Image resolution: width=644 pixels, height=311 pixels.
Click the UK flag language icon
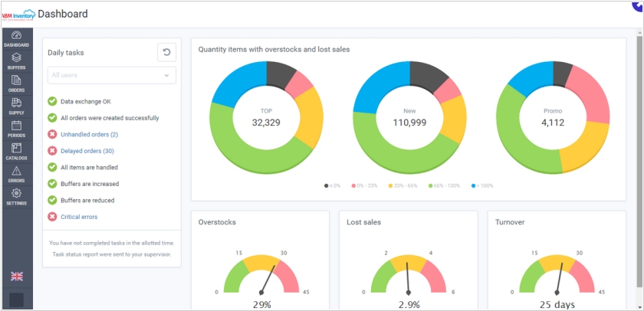16,276
